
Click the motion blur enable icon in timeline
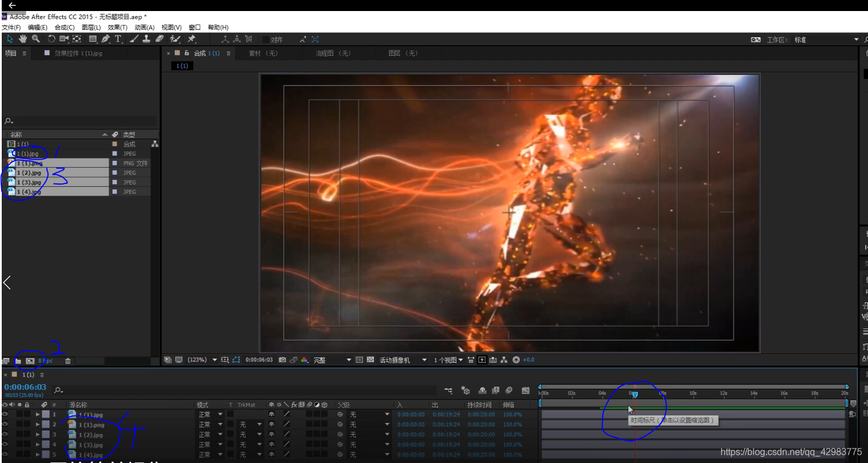[509, 390]
